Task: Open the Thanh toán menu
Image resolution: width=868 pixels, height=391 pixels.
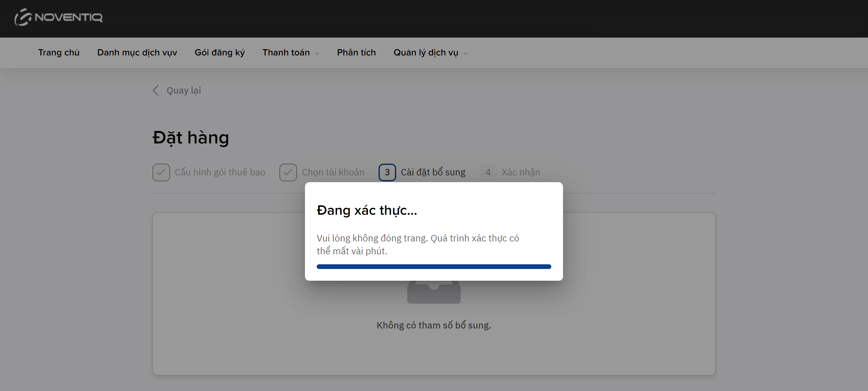Action: pyautogui.click(x=286, y=53)
